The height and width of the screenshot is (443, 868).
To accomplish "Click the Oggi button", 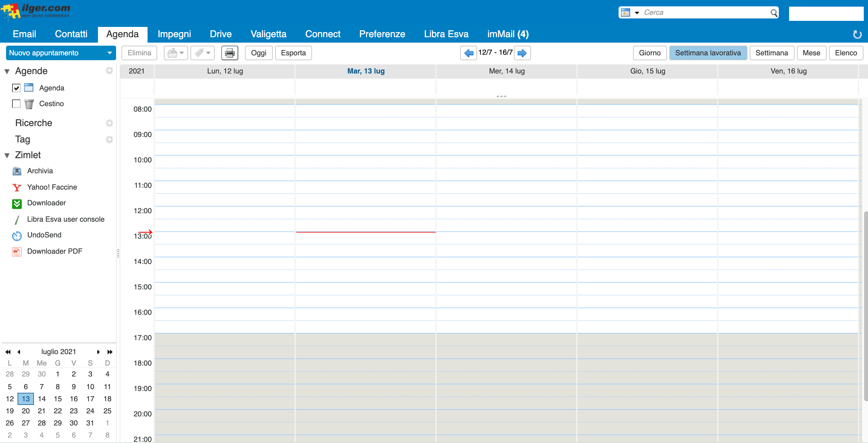I will 258,53.
